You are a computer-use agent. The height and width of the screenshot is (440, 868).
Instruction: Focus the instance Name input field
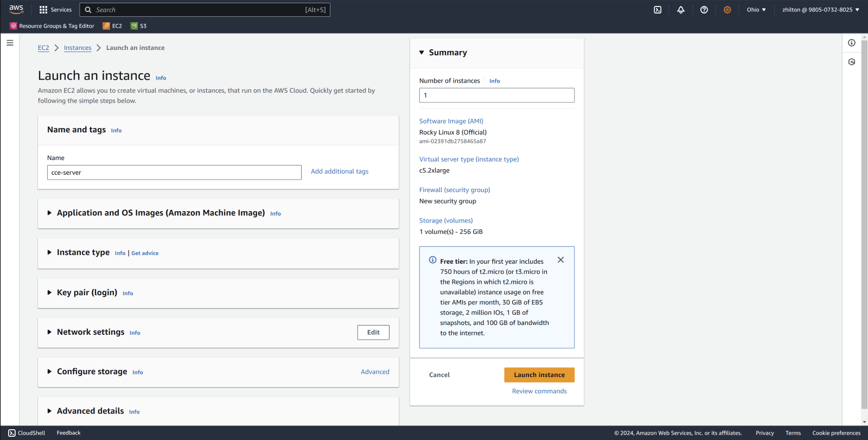click(x=174, y=173)
